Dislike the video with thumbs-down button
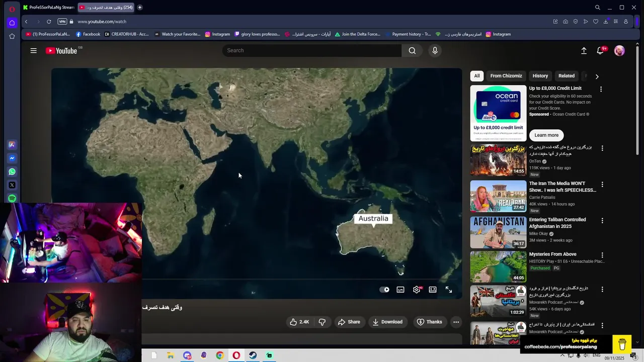644x362 pixels. tap(322, 322)
